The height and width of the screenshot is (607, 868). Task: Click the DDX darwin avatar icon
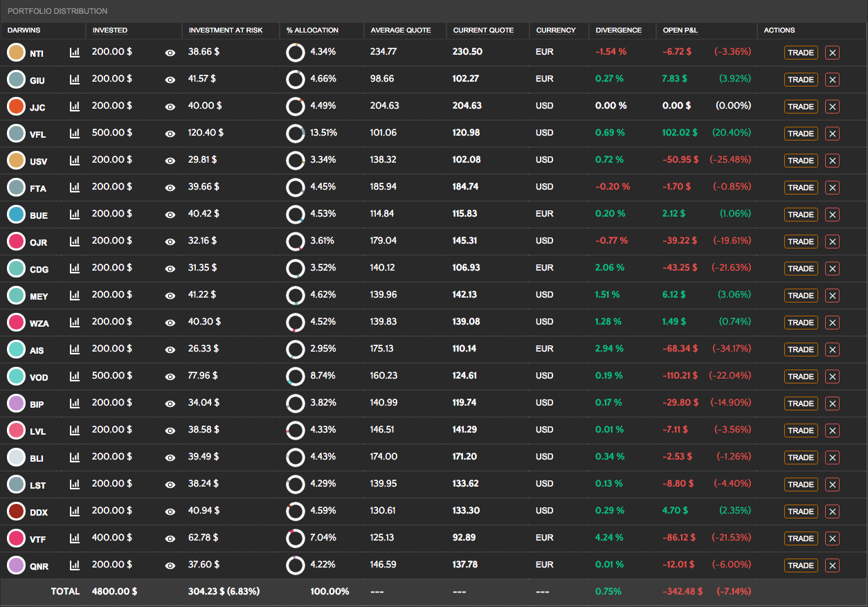[x=16, y=511]
